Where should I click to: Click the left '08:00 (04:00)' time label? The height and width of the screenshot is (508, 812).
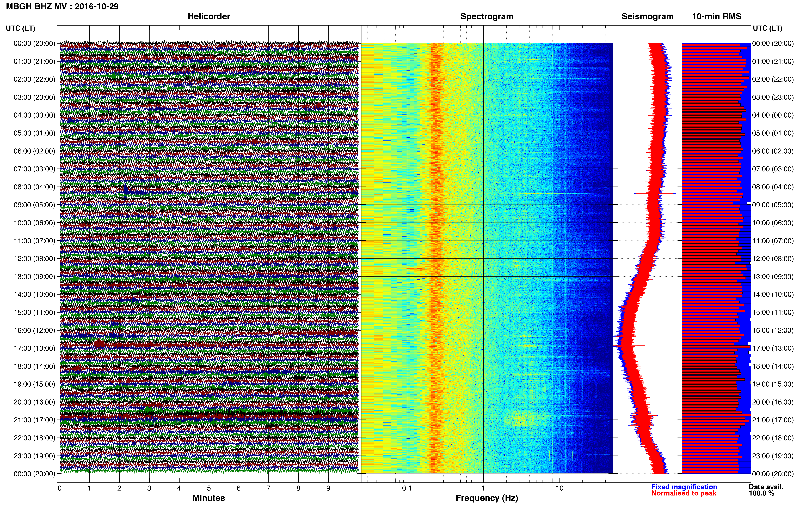pos(34,187)
